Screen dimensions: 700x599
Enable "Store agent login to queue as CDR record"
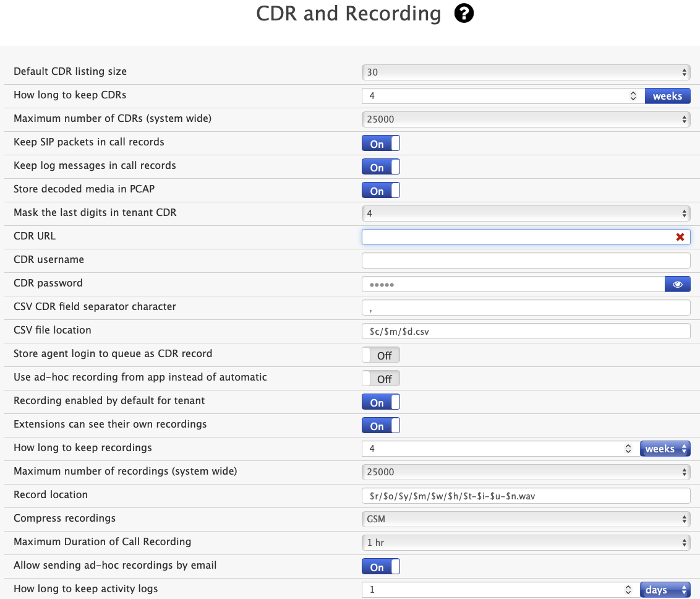click(x=380, y=355)
